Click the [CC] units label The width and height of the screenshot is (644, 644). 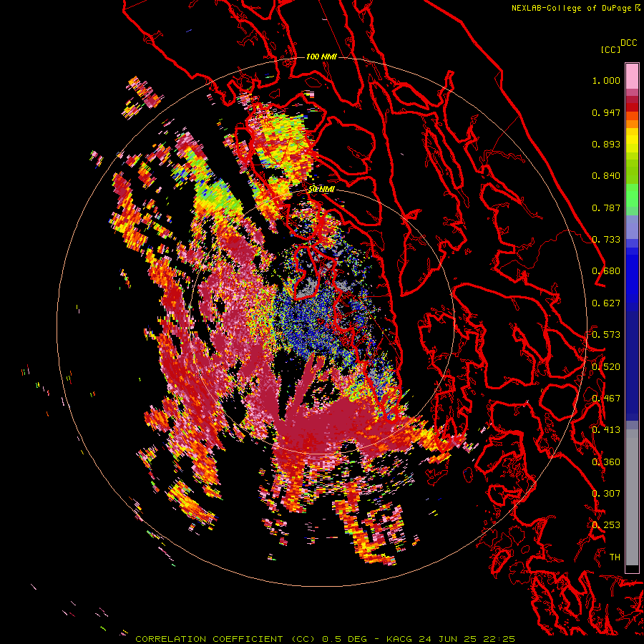click(x=611, y=49)
